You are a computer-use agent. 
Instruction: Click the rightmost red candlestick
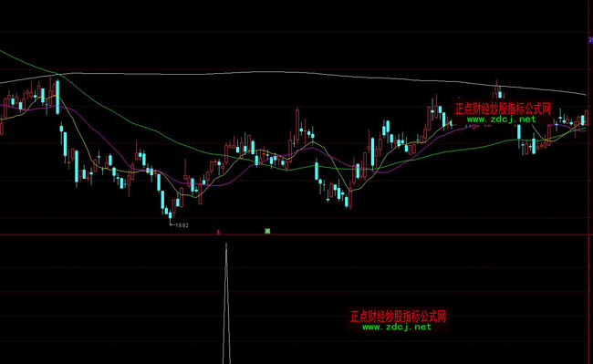coord(587,118)
